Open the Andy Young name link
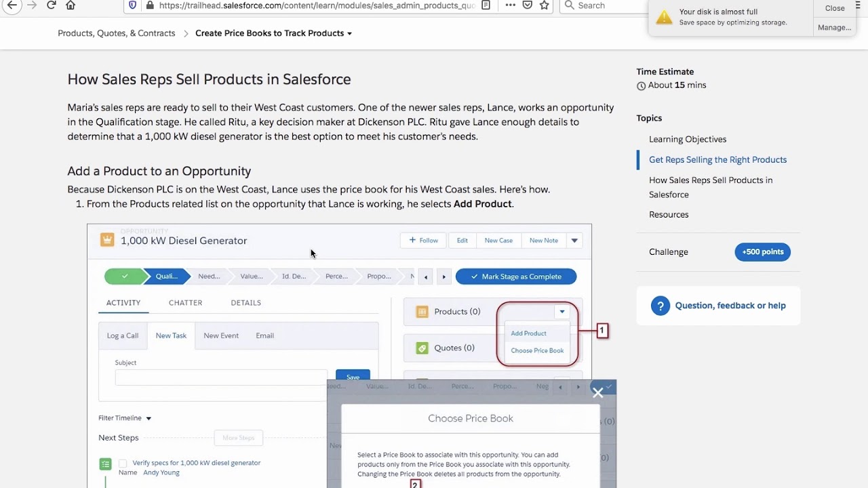Viewport: 868px width, 488px height. (x=161, y=472)
